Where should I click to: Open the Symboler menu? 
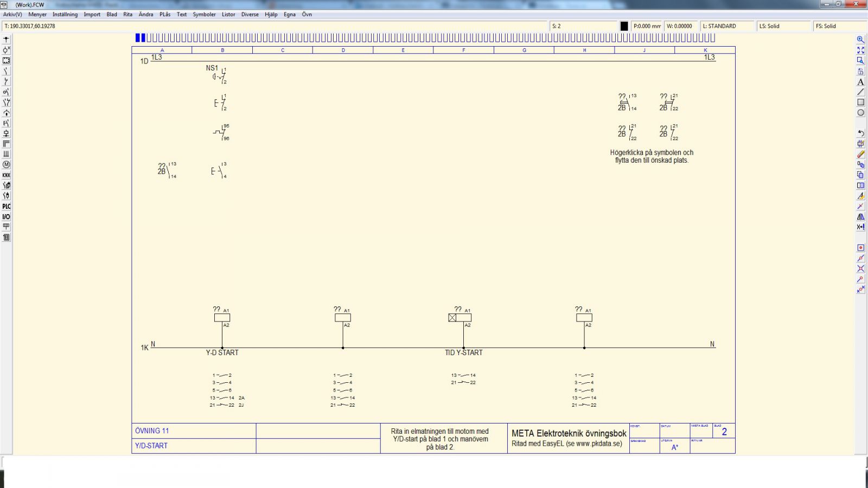tap(204, 15)
